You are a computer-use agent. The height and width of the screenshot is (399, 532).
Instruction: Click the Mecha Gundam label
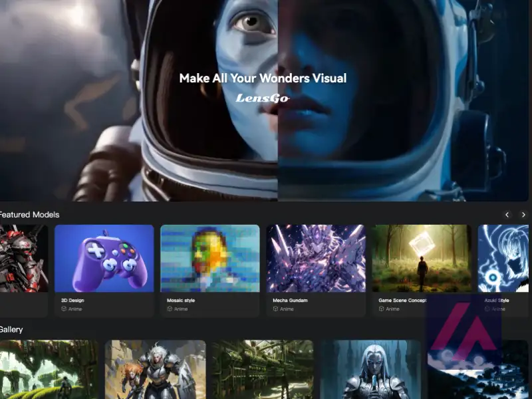point(290,301)
